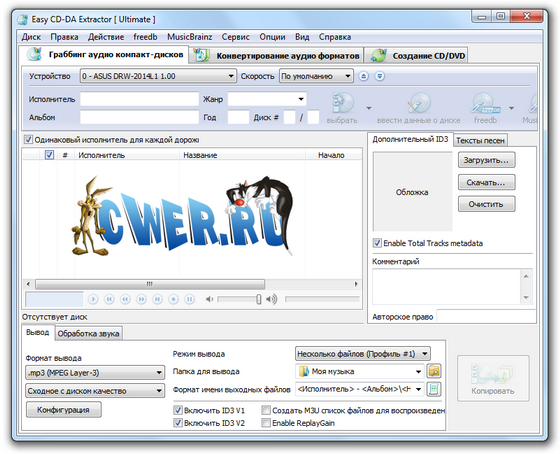The image size is (560, 454).
Task: Click the mute speaker icon
Action: coord(210,299)
